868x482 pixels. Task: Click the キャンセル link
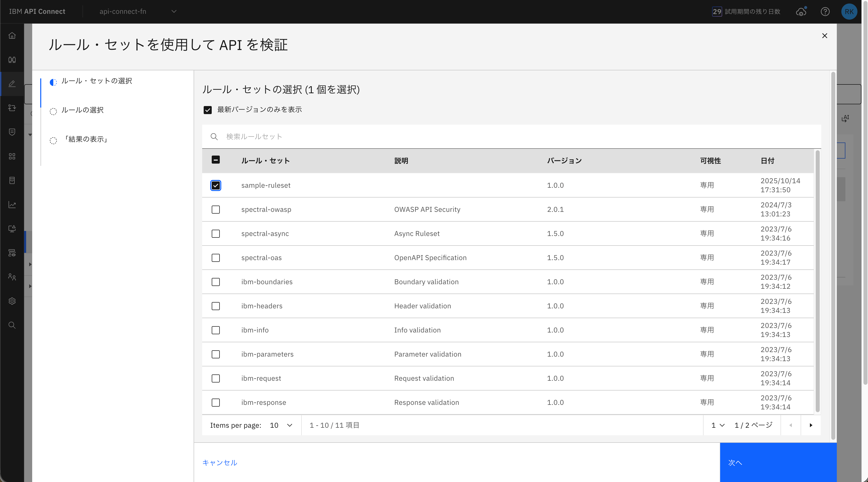pyautogui.click(x=220, y=462)
